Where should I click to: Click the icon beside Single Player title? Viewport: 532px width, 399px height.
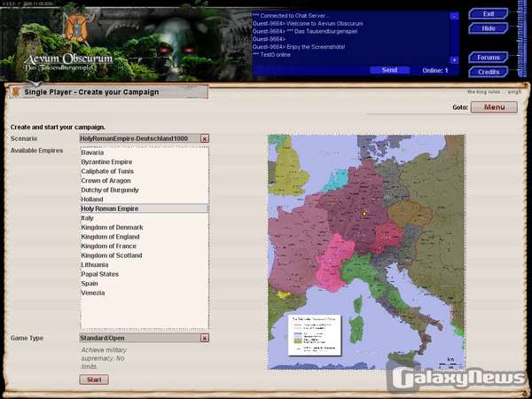click(x=16, y=92)
